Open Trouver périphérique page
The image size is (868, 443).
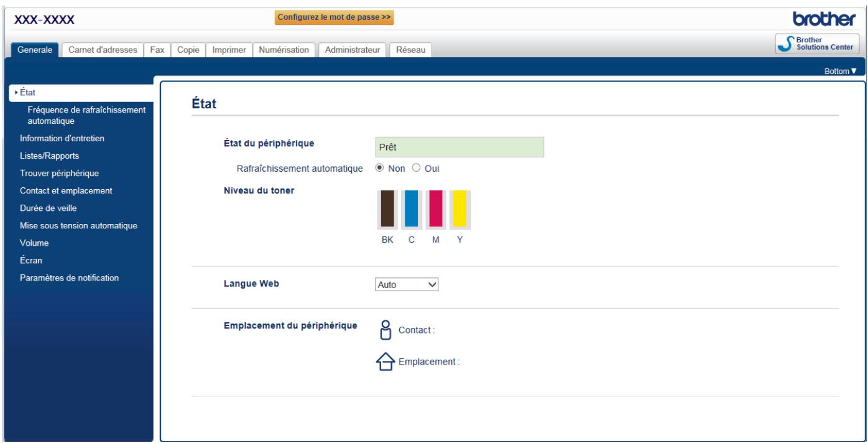[60, 173]
